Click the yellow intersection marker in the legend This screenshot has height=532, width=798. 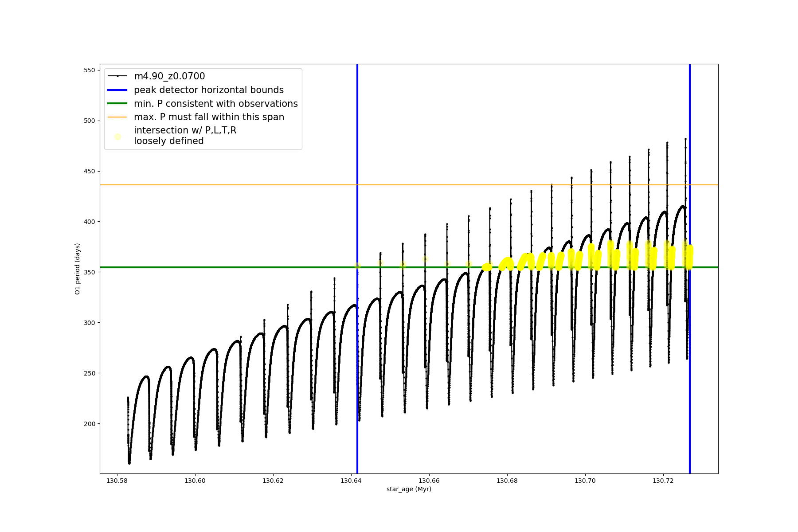tap(117, 137)
